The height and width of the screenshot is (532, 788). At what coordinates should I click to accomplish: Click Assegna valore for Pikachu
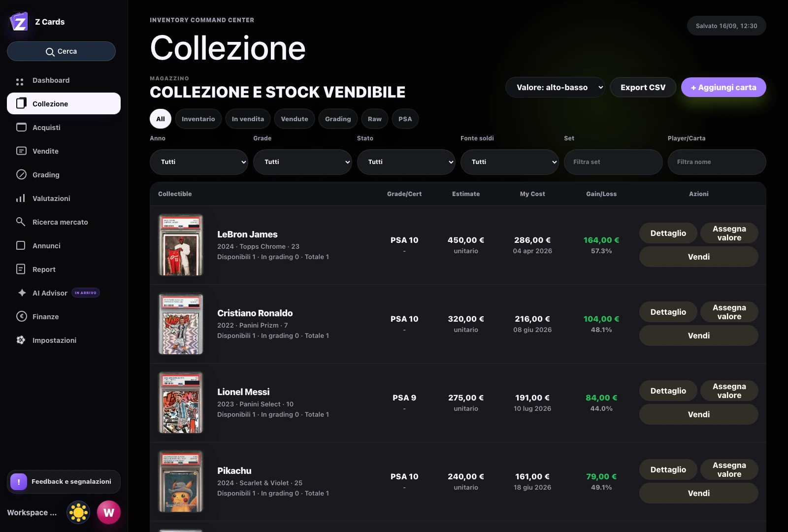click(729, 469)
